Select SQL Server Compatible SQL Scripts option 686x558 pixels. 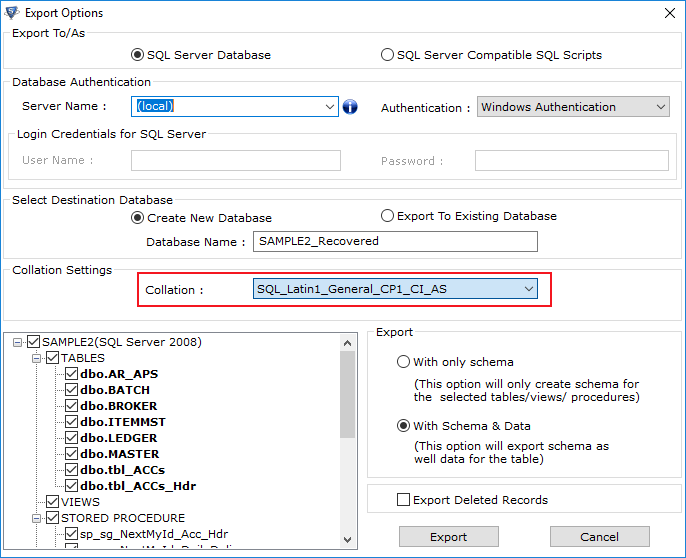pos(387,55)
